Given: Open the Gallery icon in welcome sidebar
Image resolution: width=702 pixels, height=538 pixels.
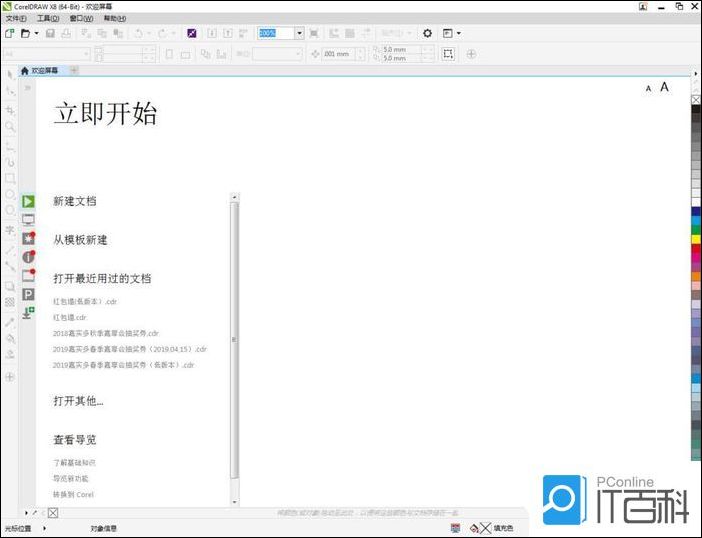Looking at the screenshot, I should point(28,275).
